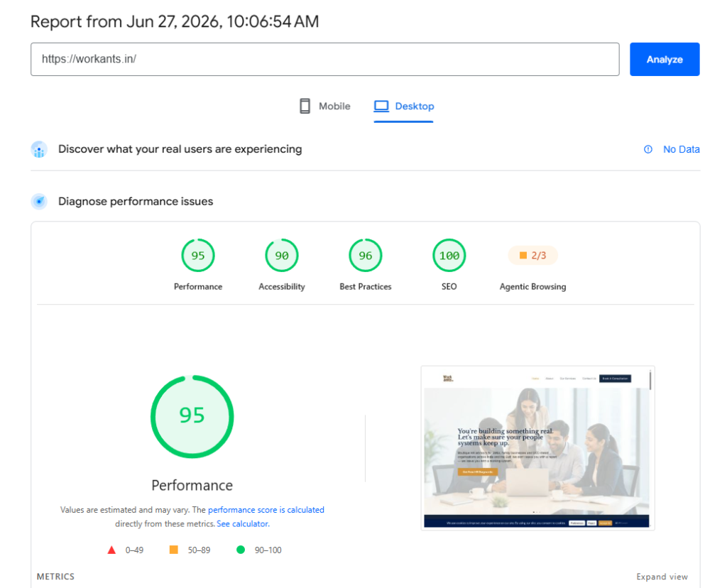Open the See calculator link

tap(243, 523)
